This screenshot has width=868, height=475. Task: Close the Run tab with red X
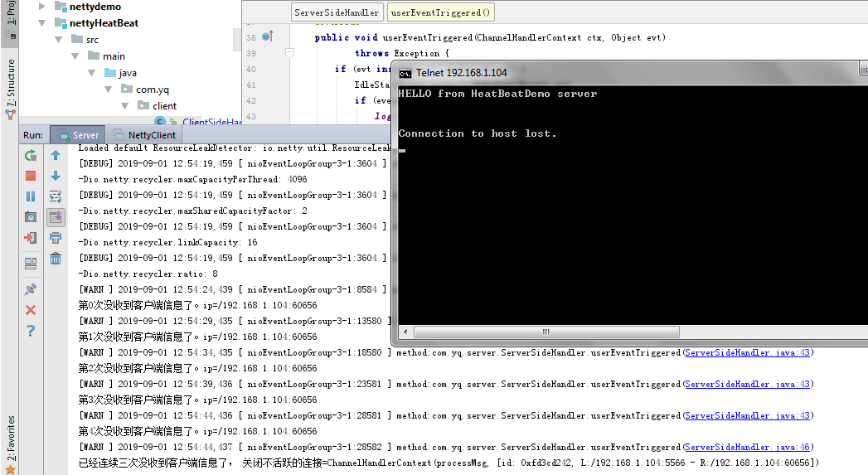coord(31,310)
